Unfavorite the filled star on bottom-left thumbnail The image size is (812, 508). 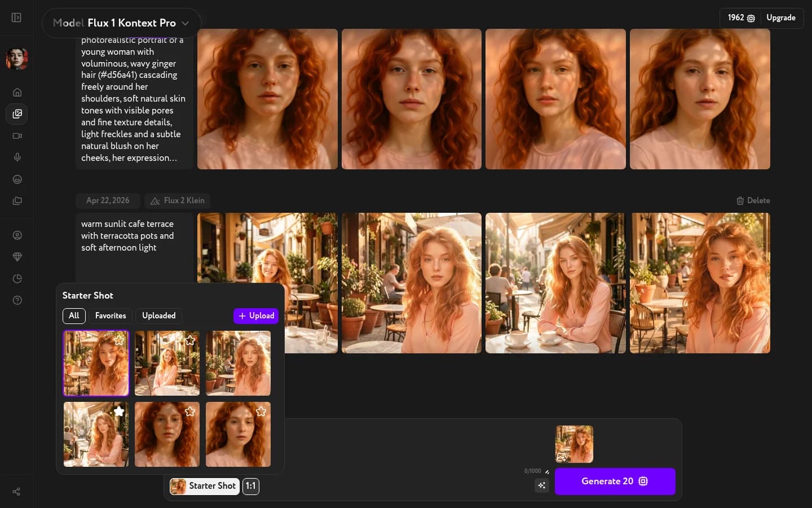(119, 411)
